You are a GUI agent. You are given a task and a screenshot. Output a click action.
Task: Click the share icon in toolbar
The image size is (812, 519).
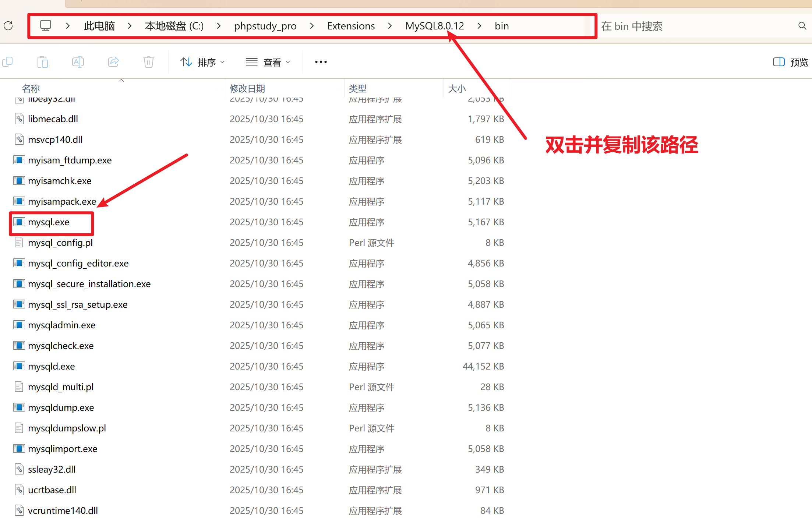[x=113, y=62]
